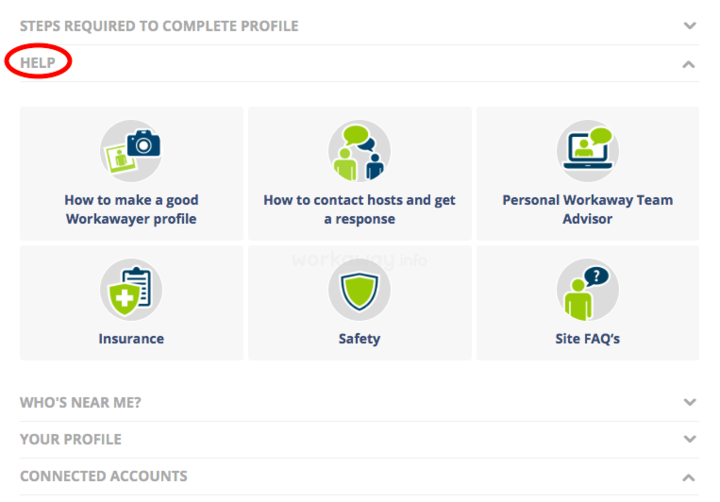Viewport: 720px width, 502px height.
Task: Expand the Your Profile chevron
Action: (x=690, y=439)
